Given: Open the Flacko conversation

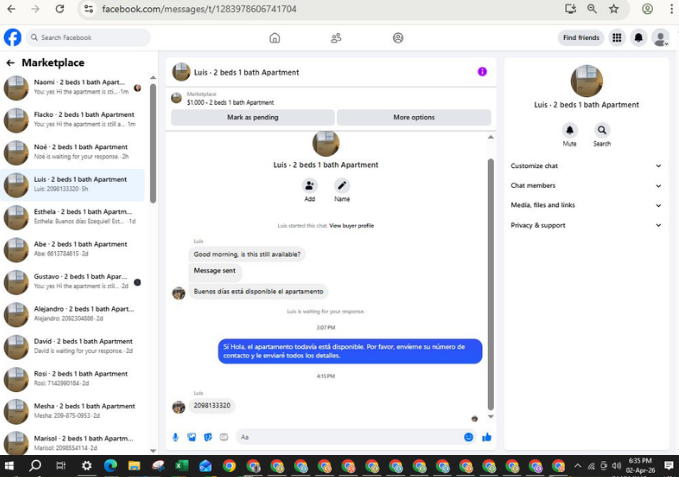Looking at the screenshot, I should 73,120.
